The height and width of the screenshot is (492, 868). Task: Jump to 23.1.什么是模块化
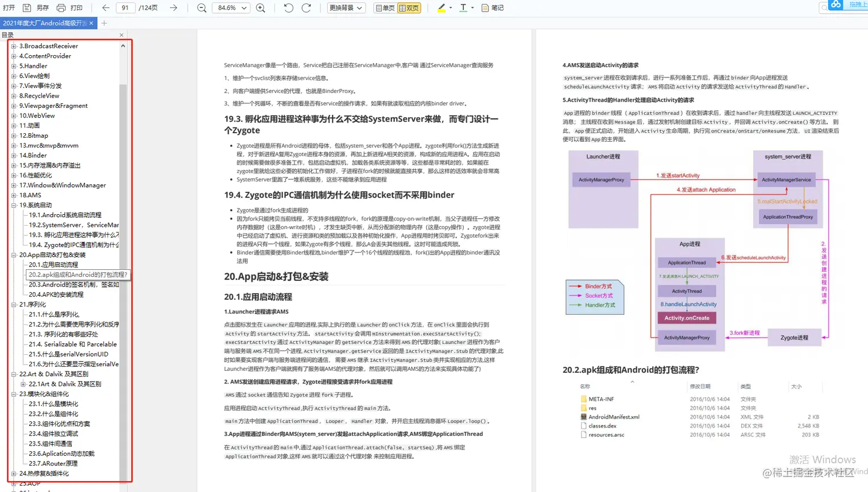click(x=54, y=404)
